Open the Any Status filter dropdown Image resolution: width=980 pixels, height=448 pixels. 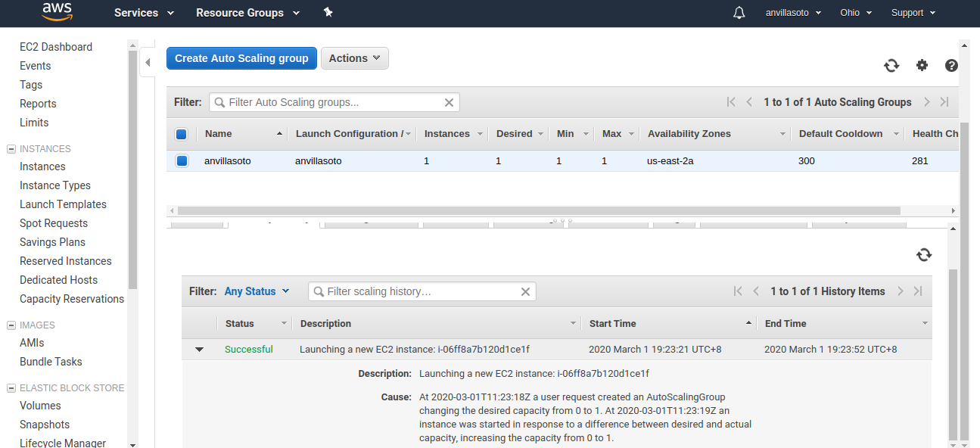click(257, 291)
